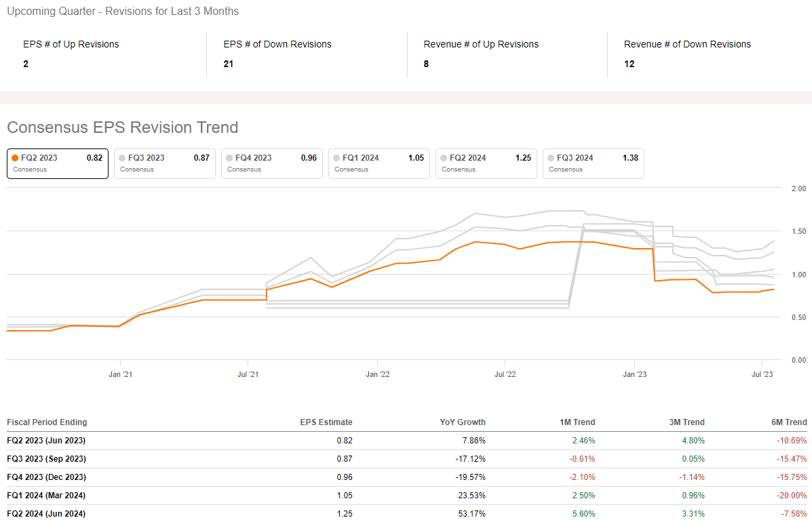Click the gray dot beside FQ3 2024
The image size is (812, 522).
[x=552, y=158]
